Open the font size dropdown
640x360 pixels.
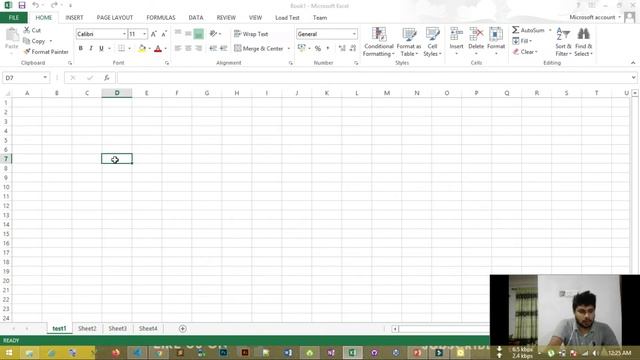[x=144, y=34]
